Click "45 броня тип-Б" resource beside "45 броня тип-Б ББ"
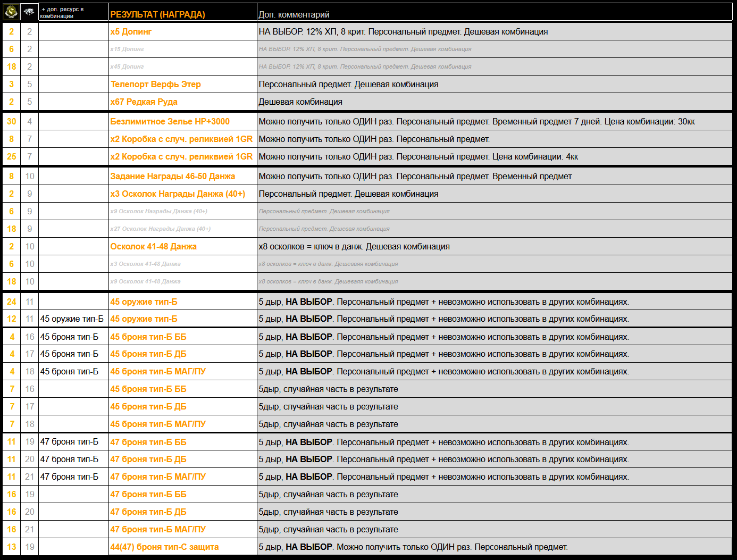The height and width of the screenshot is (560, 737). (x=69, y=337)
